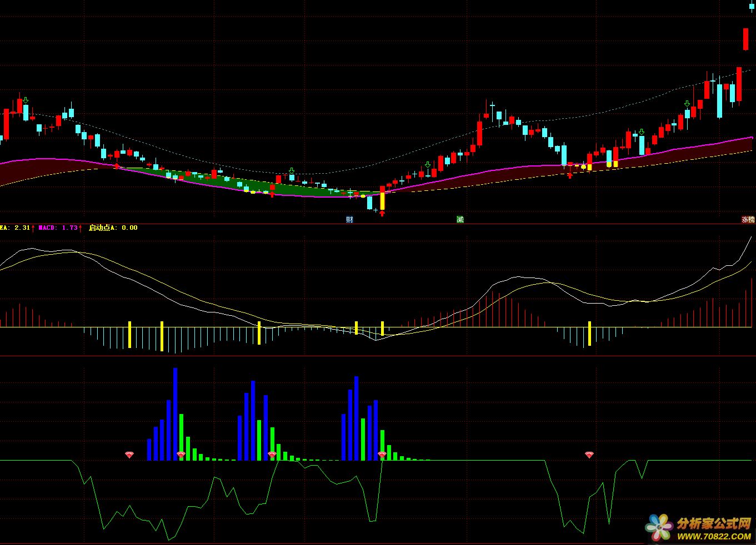Select green down arrow above the green shaded band
The height and width of the screenshot is (545, 756).
pos(292,170)
